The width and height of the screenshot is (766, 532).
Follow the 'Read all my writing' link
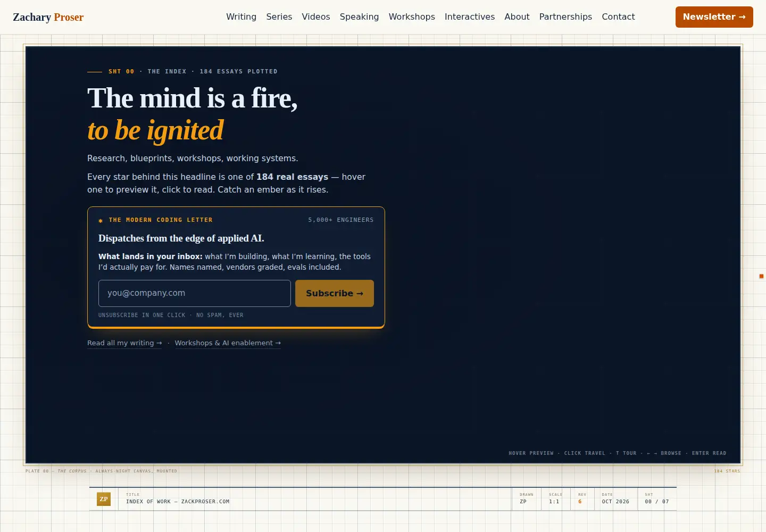(124, 343)
